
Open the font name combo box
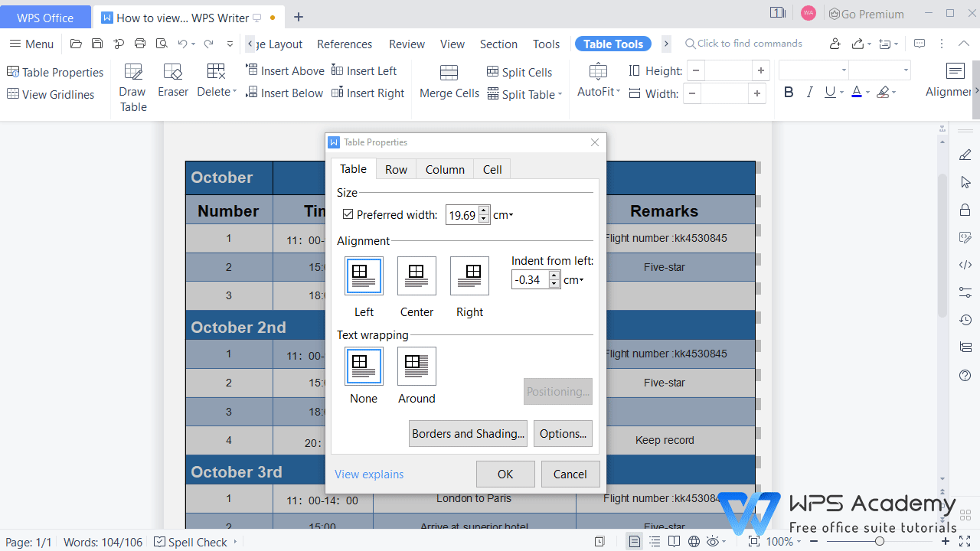(813, 70)
